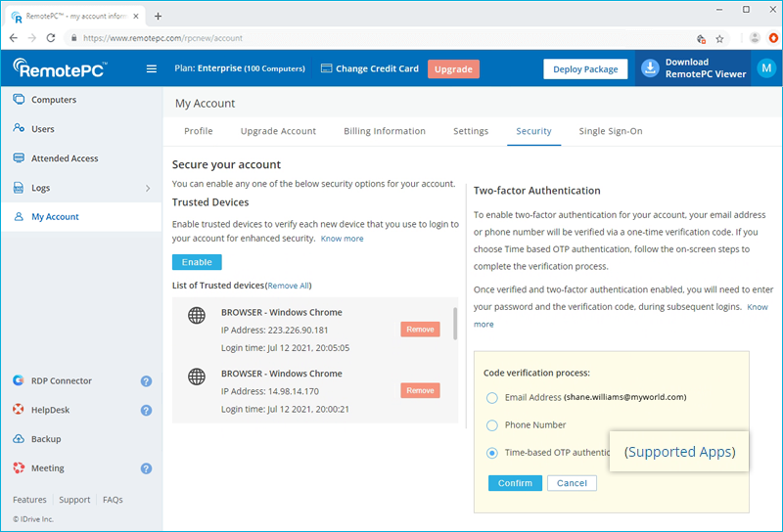Go back in the browser

[x=14, y=38]
